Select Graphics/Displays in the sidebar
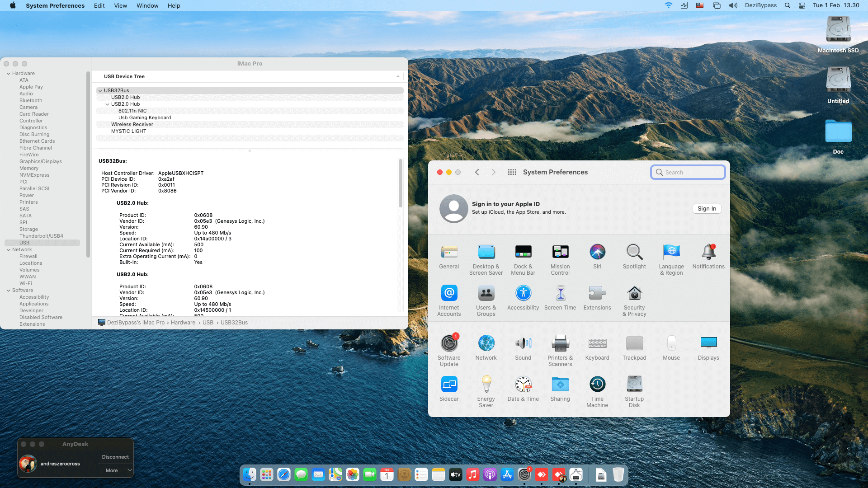 click(x=41, y=161)
